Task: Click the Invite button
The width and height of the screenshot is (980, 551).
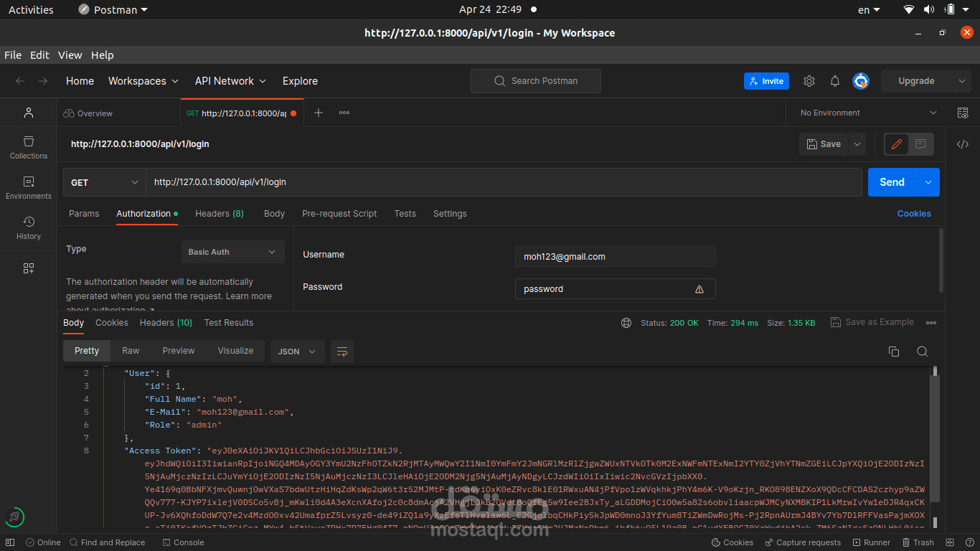Action: click(766, 81)
